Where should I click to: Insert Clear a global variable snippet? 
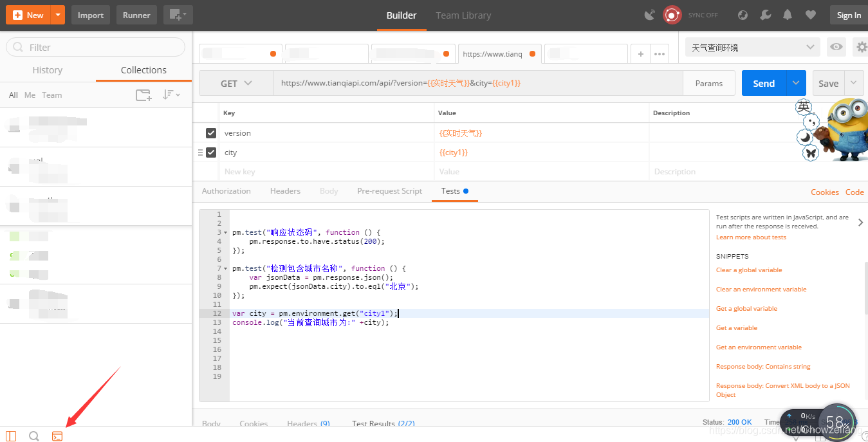[749, 270]
